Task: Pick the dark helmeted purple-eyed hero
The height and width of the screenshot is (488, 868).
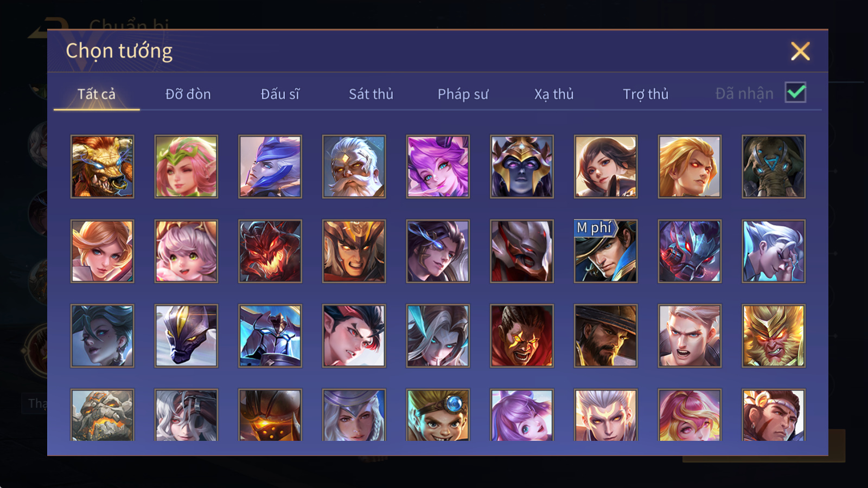Action: (522, 166)
